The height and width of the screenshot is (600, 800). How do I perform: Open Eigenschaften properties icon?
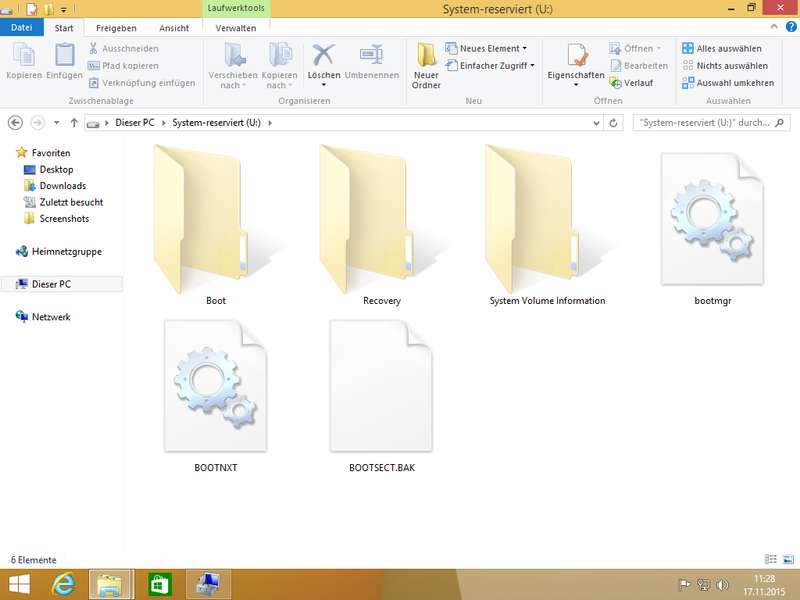pyautogui.click(x=576, y=58)
